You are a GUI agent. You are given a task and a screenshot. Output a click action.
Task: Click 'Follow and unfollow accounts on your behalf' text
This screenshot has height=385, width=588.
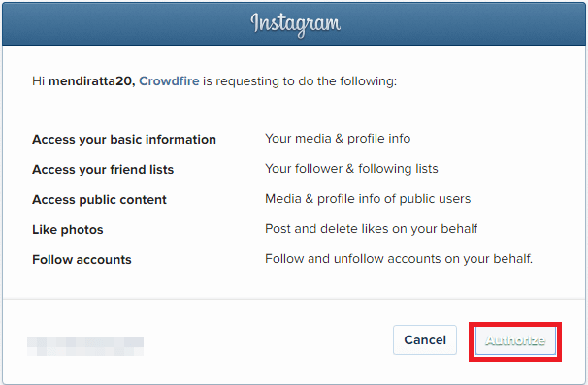pyautogui.click(x=399, y=258)
